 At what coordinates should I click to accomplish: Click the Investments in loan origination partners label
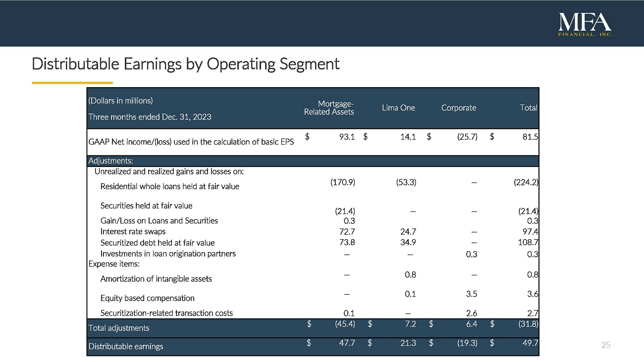pos(168,254)
